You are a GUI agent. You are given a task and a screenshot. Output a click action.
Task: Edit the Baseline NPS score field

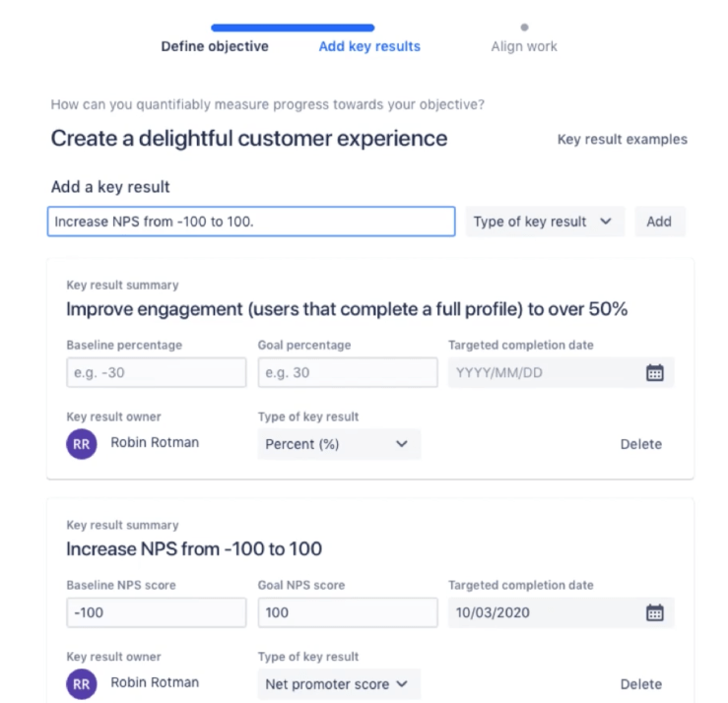156,612
